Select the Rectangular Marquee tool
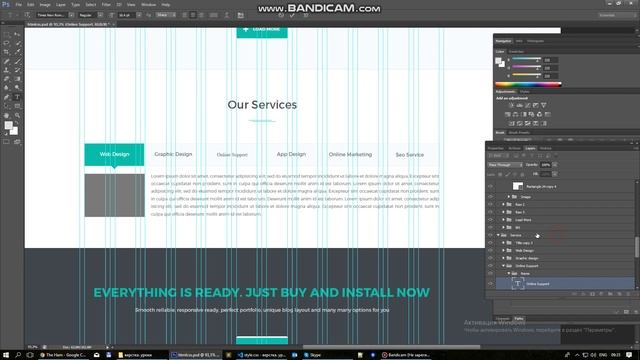Viewport: 640px width, 360px height. pyautogui.click(x=7, y=34)
